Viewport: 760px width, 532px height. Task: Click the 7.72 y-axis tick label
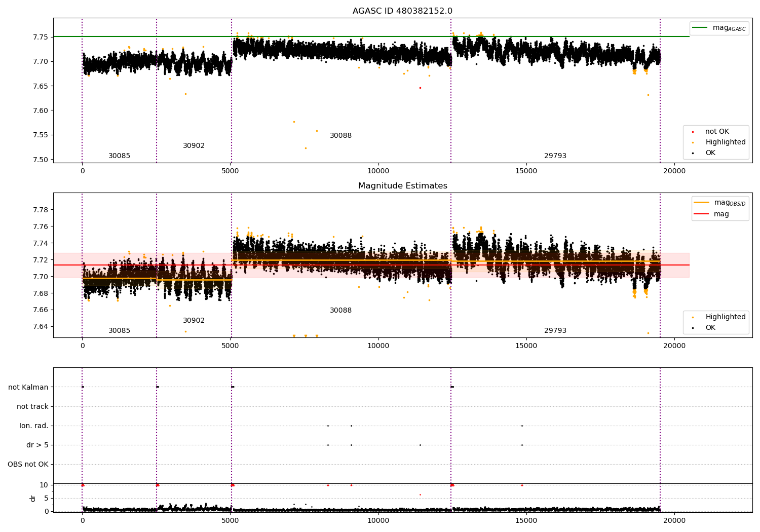click(41, 260)
